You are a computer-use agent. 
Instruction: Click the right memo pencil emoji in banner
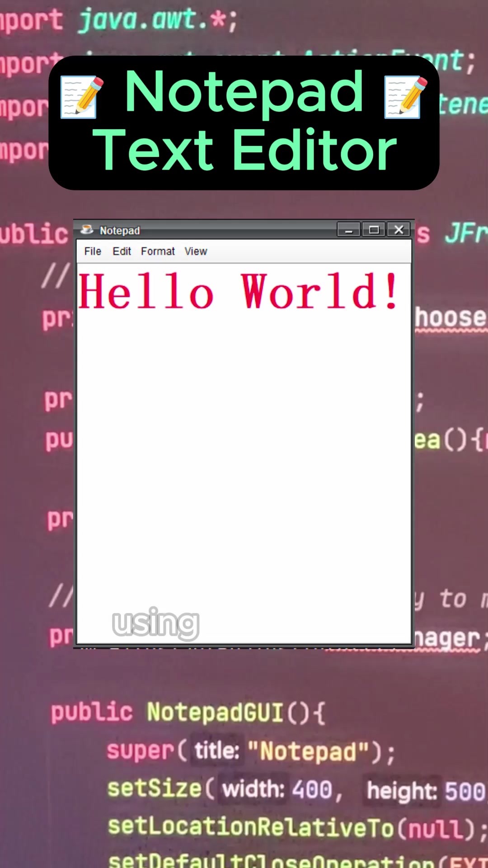(x=405, y=97)
